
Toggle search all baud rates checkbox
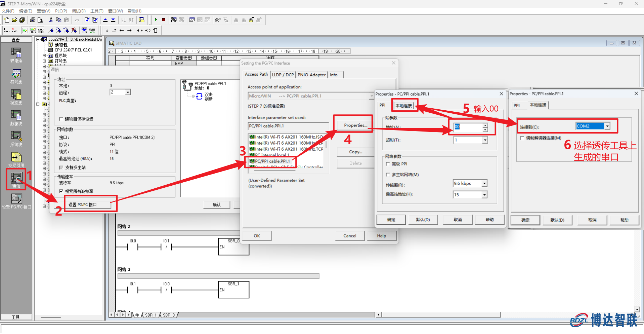click(x=61, y=191)
